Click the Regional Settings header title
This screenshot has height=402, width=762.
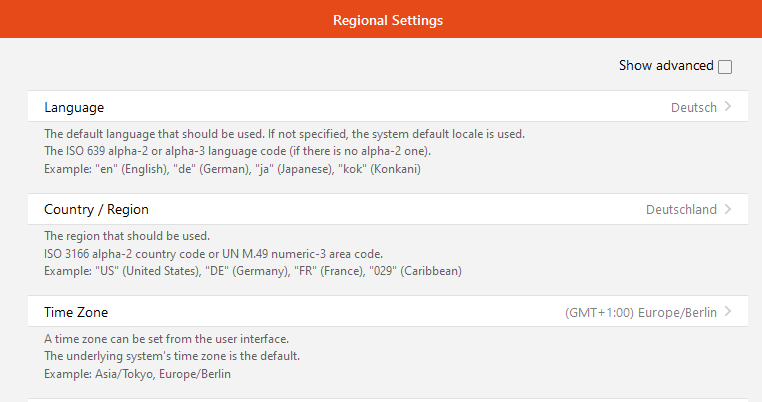pyautogui.click(x=388, y=20)
